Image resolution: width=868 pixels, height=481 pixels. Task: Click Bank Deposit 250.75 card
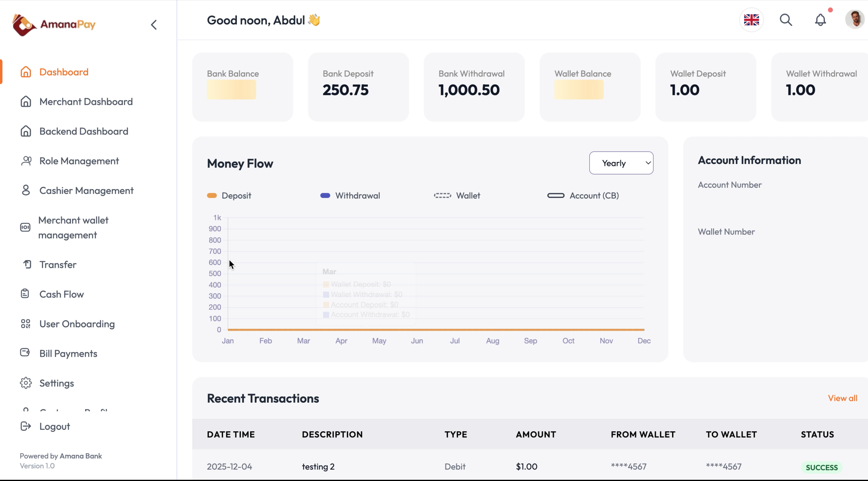pyautogui.click(x=358, y=87)
